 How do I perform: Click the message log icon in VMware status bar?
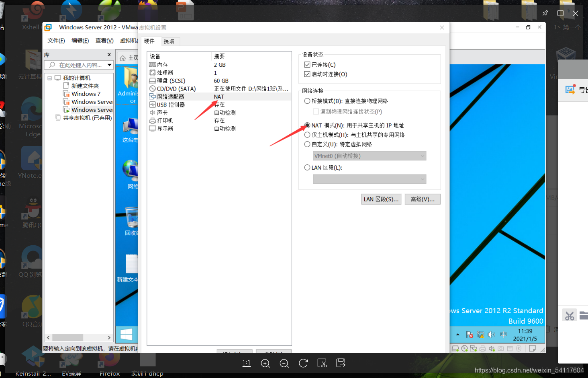click(x=533, y=349)
